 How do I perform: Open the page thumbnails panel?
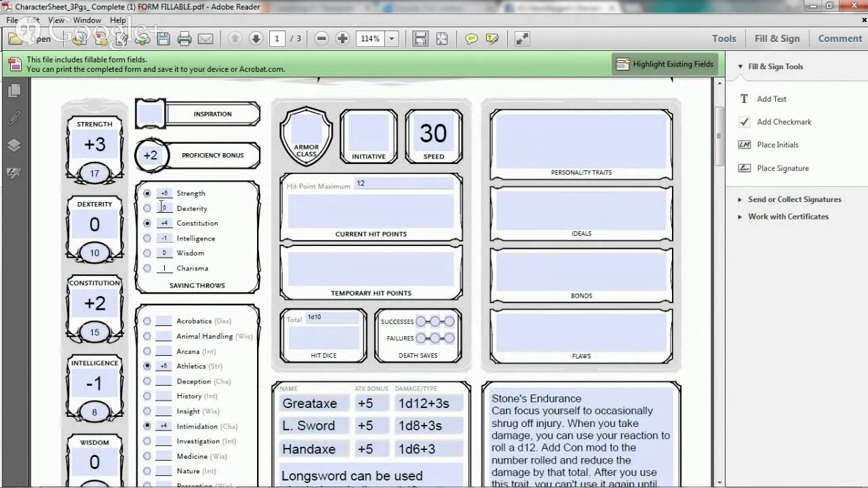14,90
